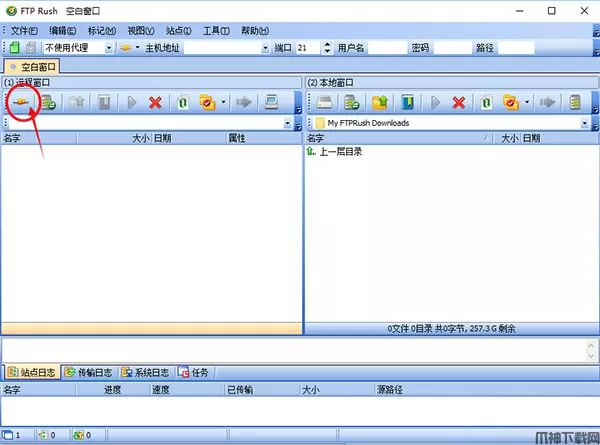Click the refresh icon in the remote toolbar
The width and height of the screenshot is (600, 445).
pos(182,102)
